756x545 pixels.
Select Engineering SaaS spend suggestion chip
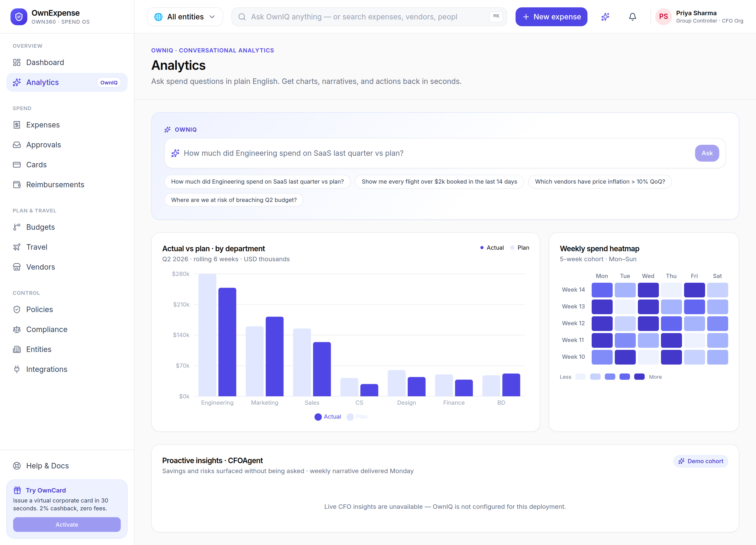257,181
